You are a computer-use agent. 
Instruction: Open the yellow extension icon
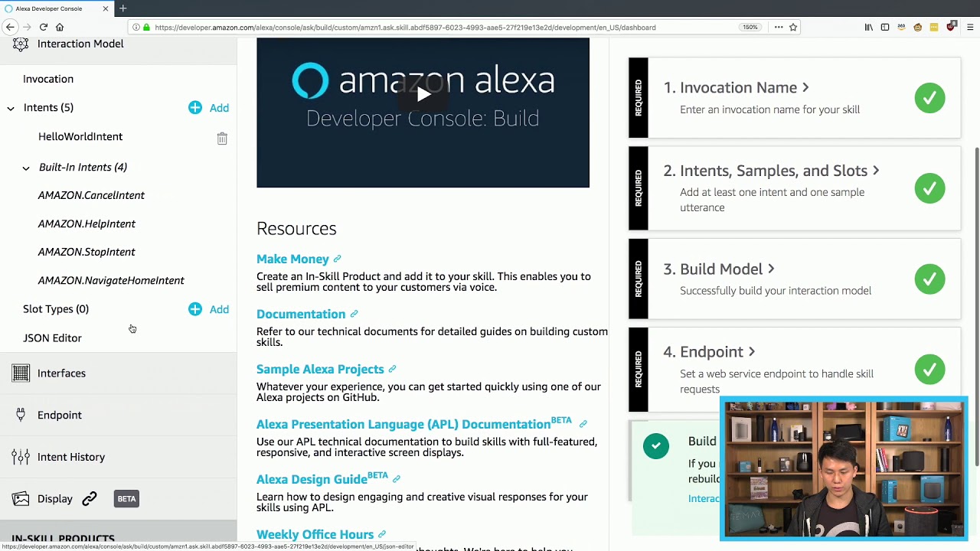934,27
